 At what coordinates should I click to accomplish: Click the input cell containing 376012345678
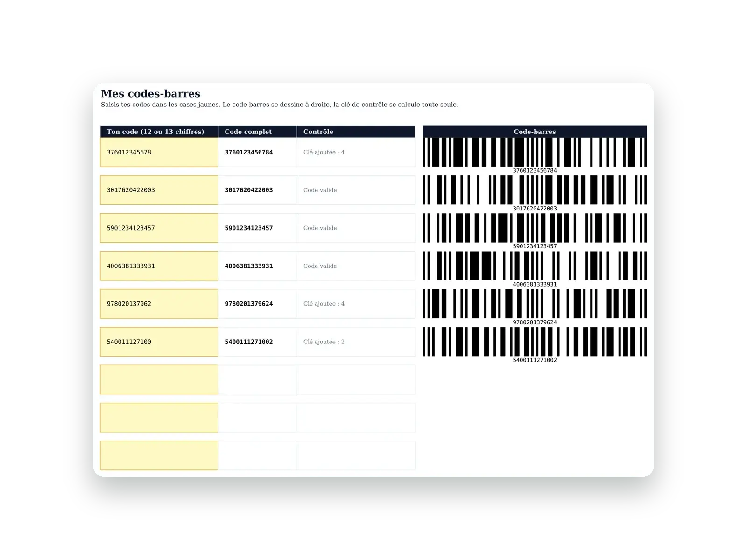(159, 152)
